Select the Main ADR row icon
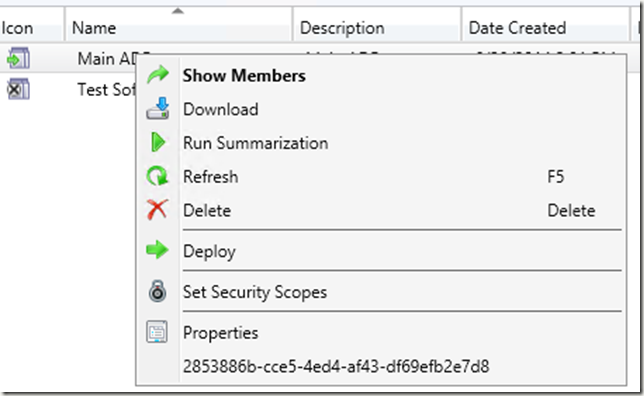The height and width of the screenshot is (396, 644). click(18, 58)
